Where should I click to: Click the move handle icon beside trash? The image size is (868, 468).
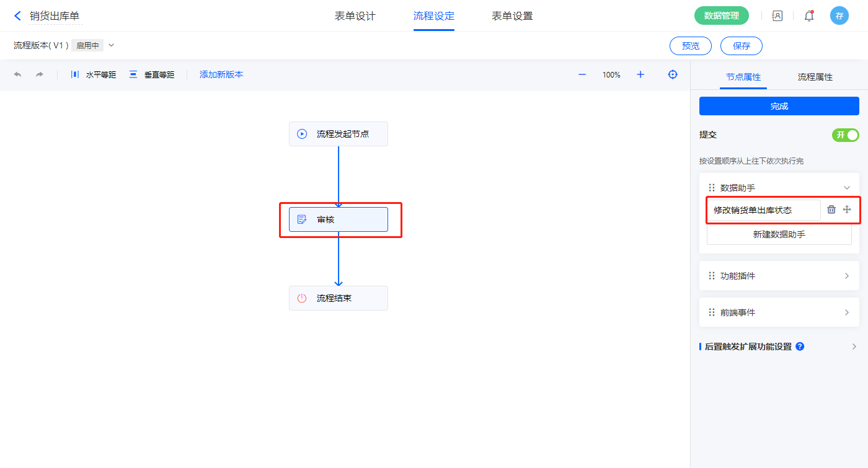point(847,210)
